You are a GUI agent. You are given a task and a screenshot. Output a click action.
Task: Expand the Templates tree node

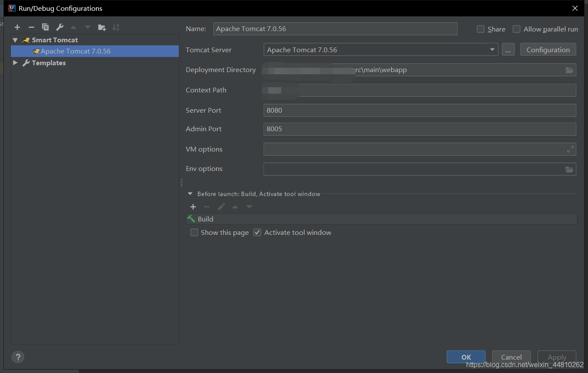[x=15, y=63]
